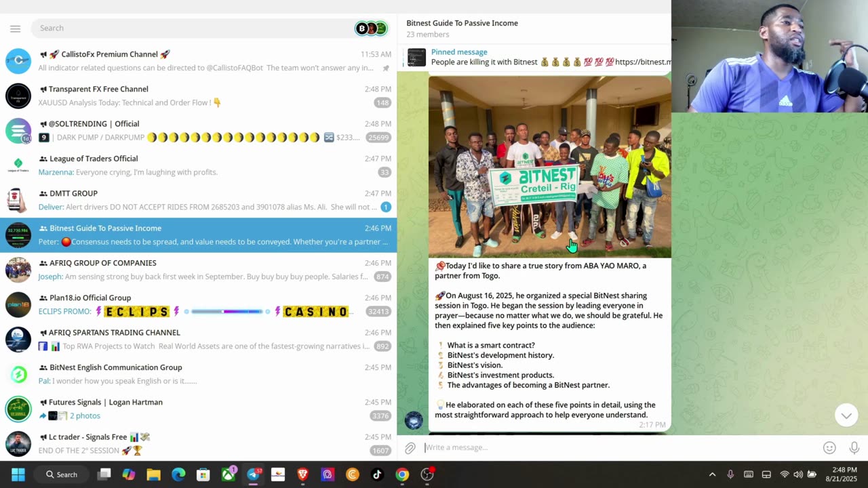
Task: Launch Brave browser from the taskbar
Action: [x=302, y=474]
